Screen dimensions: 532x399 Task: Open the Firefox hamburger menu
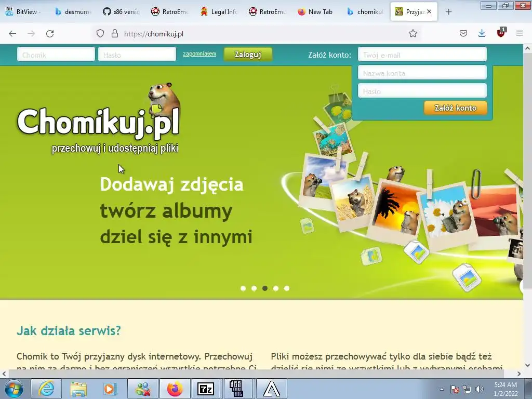[x=520, y=34]
